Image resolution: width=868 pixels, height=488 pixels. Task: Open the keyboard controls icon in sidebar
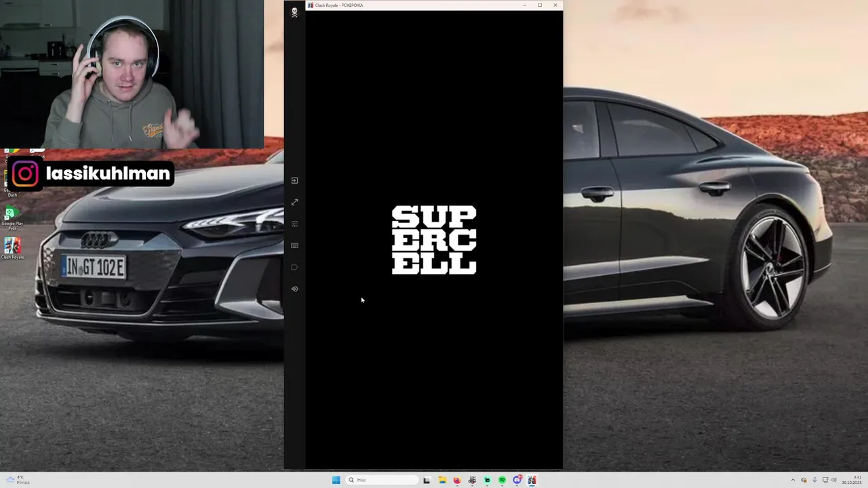click(x=294, y=245)
